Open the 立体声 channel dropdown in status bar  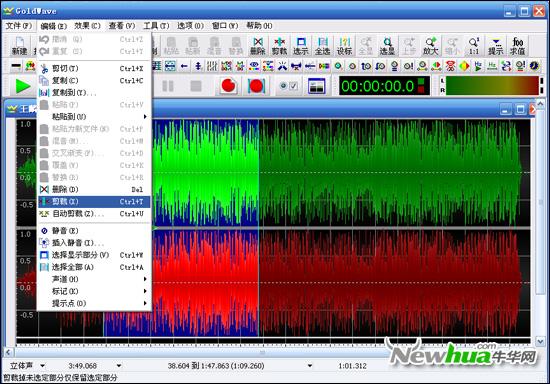click(x=42, y=366)
